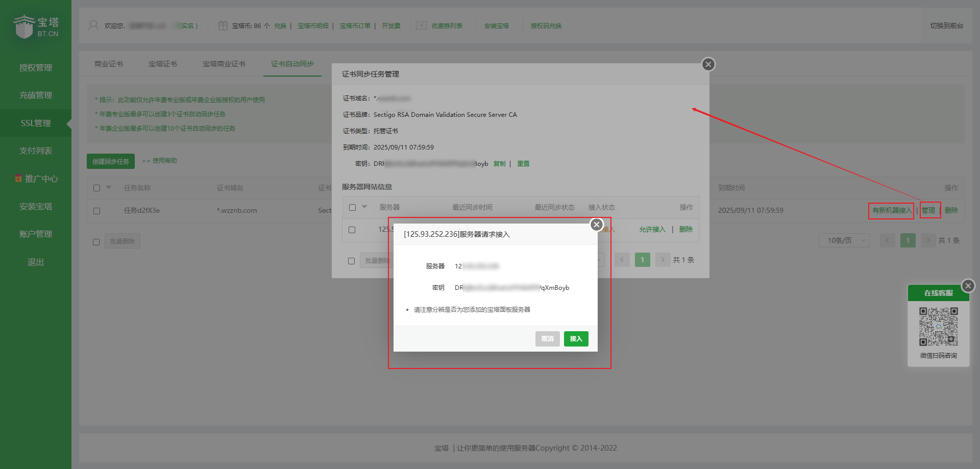Viewport: 980px width, 469px height.
Task: Toggle select-all checkbox in task table header
Action: 96,188
